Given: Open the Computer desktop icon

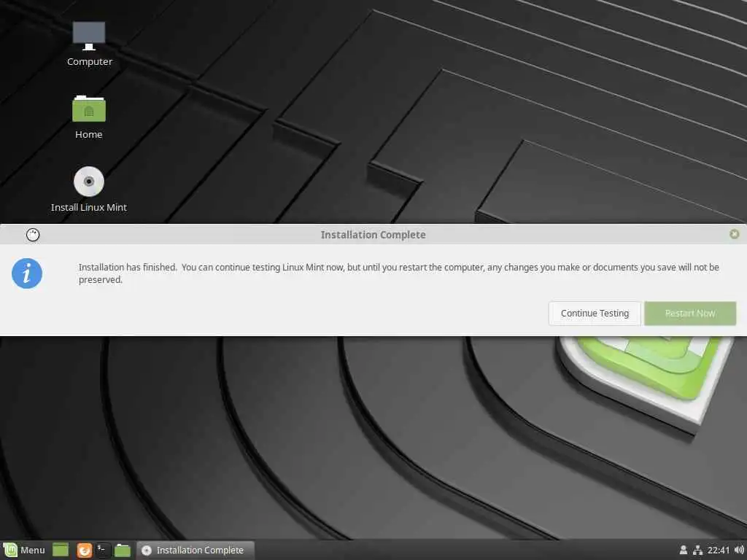Looking at the screenshot, I should pos(88,36).
